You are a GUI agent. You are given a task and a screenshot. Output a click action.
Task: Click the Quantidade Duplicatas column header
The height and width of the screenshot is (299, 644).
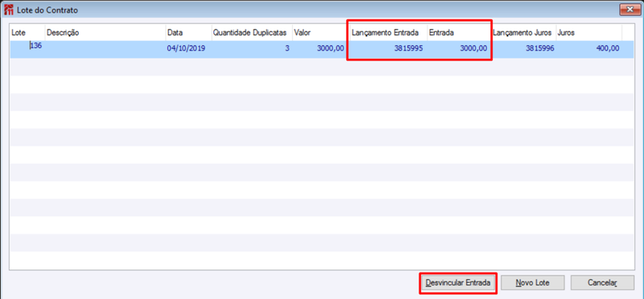coord(251,33)
